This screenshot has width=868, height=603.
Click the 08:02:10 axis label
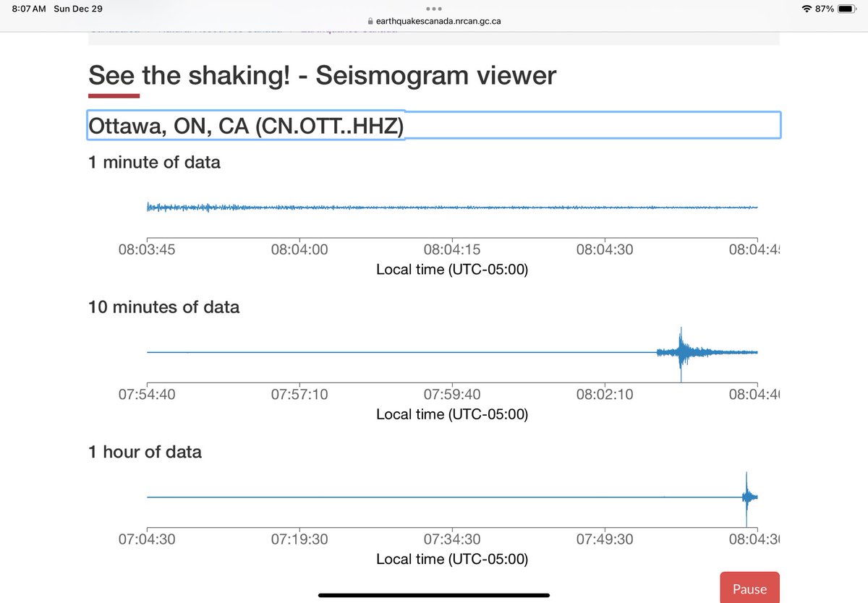[x=605, y=394]
